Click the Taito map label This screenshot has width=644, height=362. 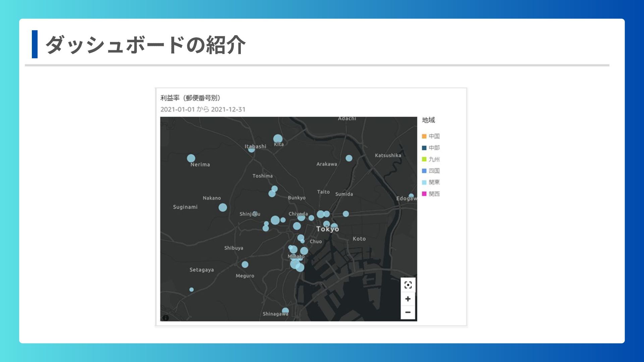pos(323,192)
